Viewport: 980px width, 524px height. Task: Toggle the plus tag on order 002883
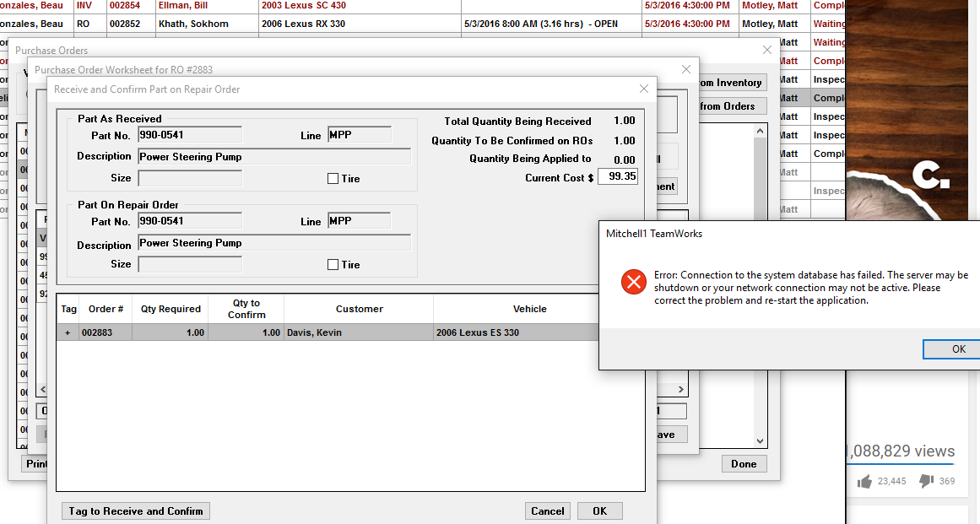68,332
